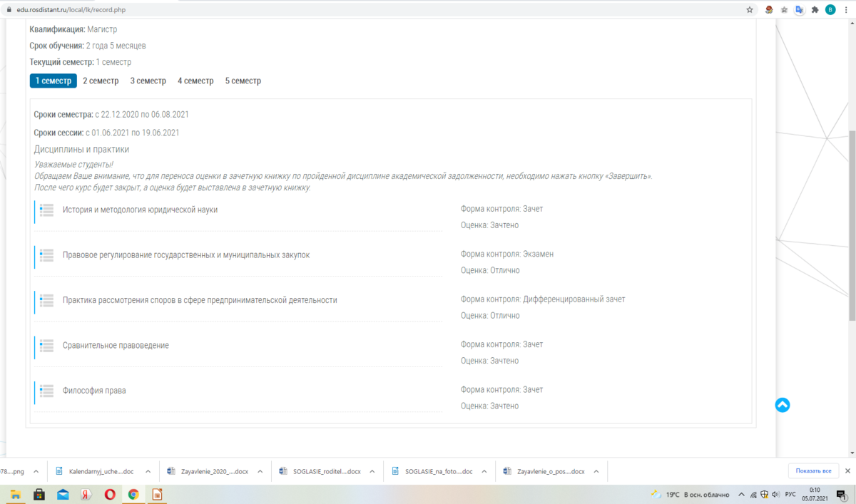856x504 pixels.
Task: Switch input language РУС
Action: [x=790, y=494]
